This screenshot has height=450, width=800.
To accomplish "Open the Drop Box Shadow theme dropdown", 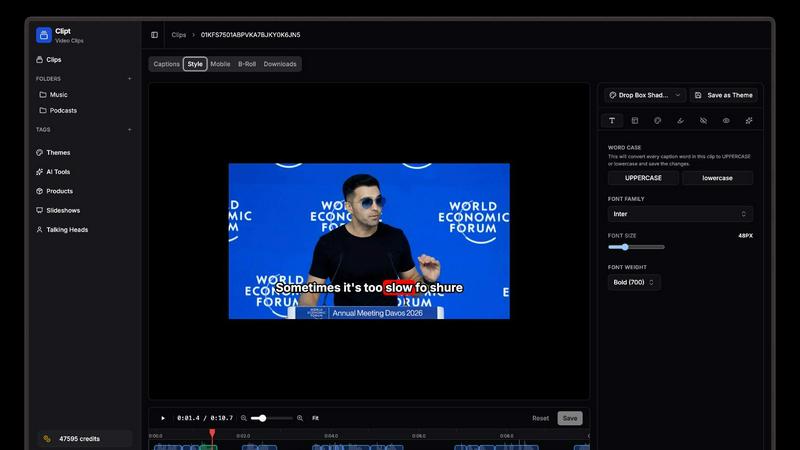I will point(644,95).
